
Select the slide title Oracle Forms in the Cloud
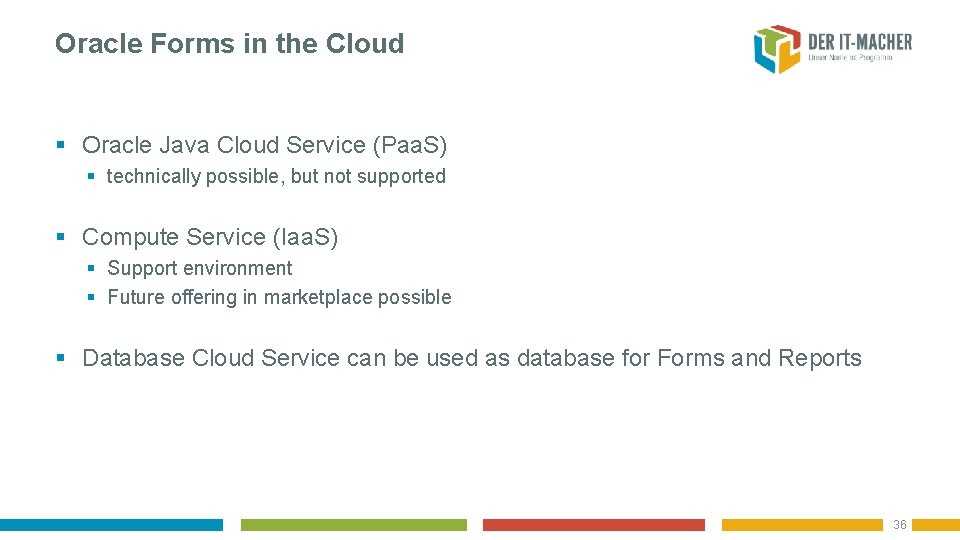click(229, 44)
